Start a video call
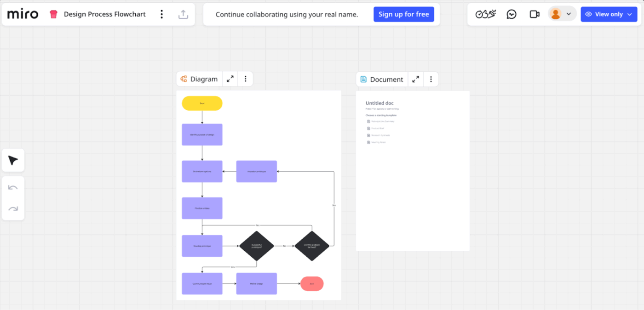This screenshot has width=644, height=310. click(x=534, y=14)
